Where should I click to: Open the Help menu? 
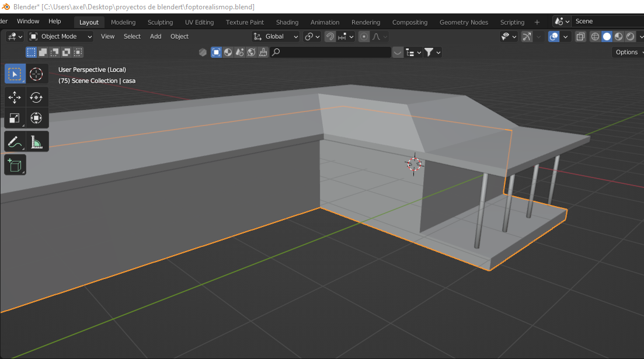pos(55,21)
